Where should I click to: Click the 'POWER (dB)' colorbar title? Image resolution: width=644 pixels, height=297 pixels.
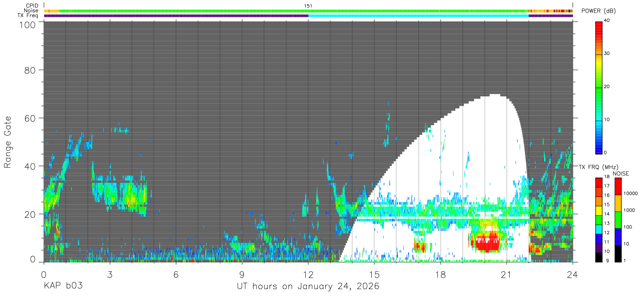[x=599, y=11]
